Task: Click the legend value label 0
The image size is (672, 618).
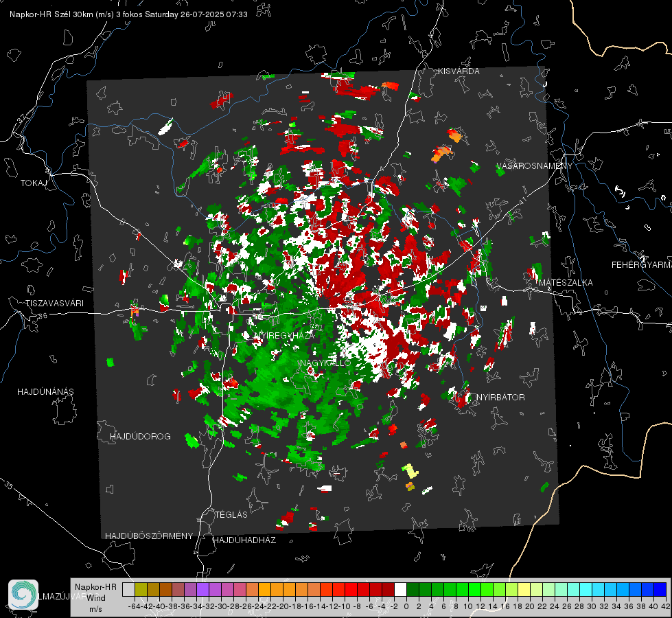Action: (406, 606)
